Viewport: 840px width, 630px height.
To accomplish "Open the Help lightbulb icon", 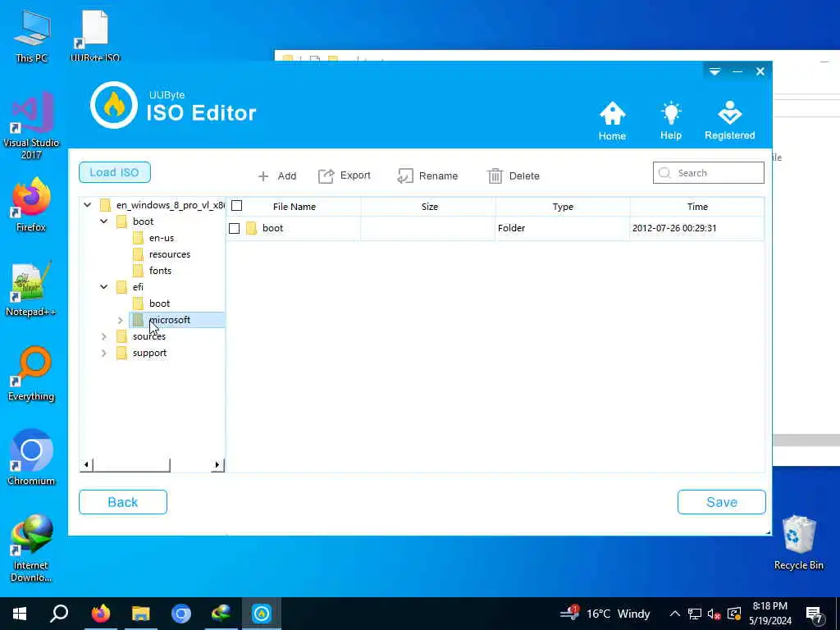I will [671, 121].
